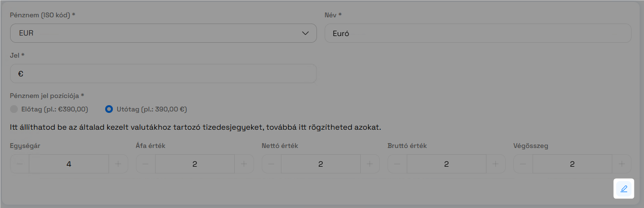Click into the Név field containing Euró

(478, 33)
